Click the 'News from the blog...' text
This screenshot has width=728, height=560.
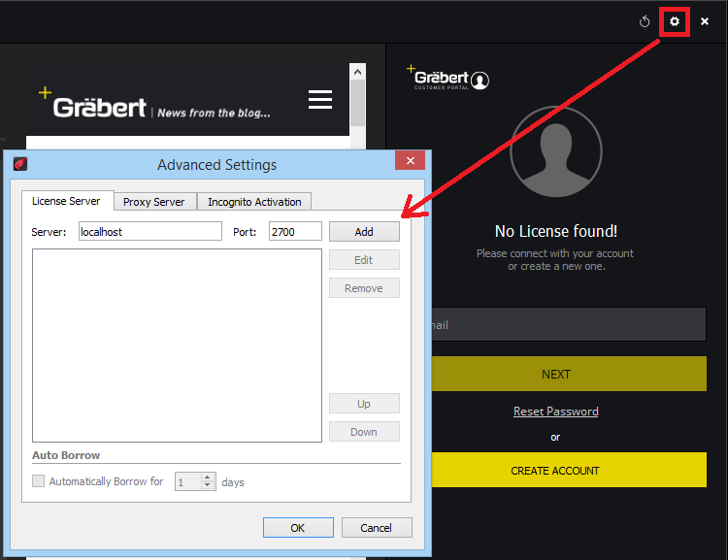click(x=214, y=113)
